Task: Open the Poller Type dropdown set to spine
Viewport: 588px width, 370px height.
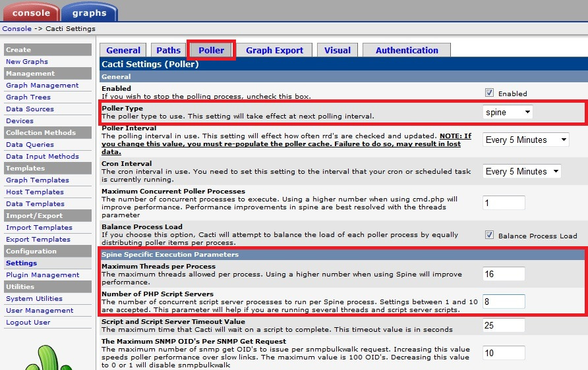Action: point(508,112)
